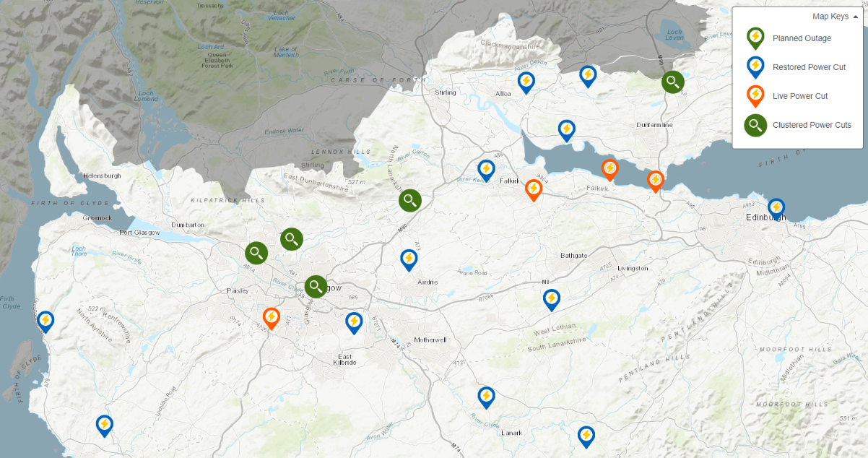Select the orange live power cut south of Glasgow

click(271, 316)
